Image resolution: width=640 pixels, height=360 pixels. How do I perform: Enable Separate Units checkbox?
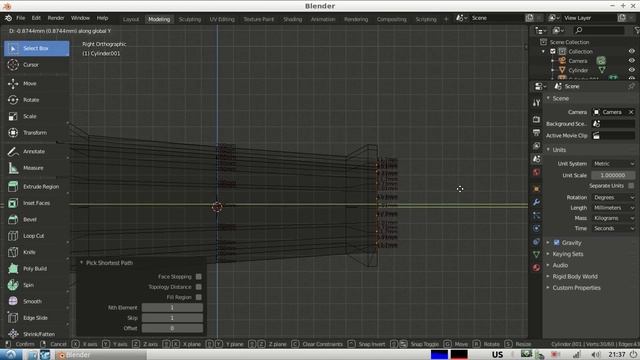click(631, 186)
